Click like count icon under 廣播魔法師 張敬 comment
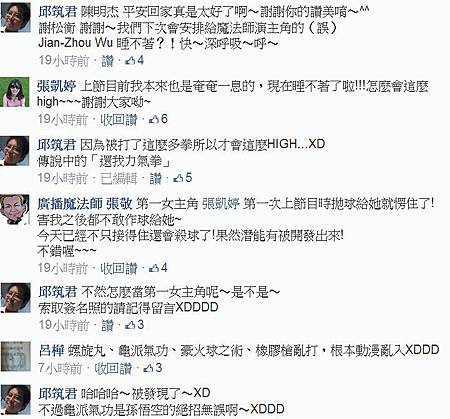The image size is (450, 419). click(154, 268)
